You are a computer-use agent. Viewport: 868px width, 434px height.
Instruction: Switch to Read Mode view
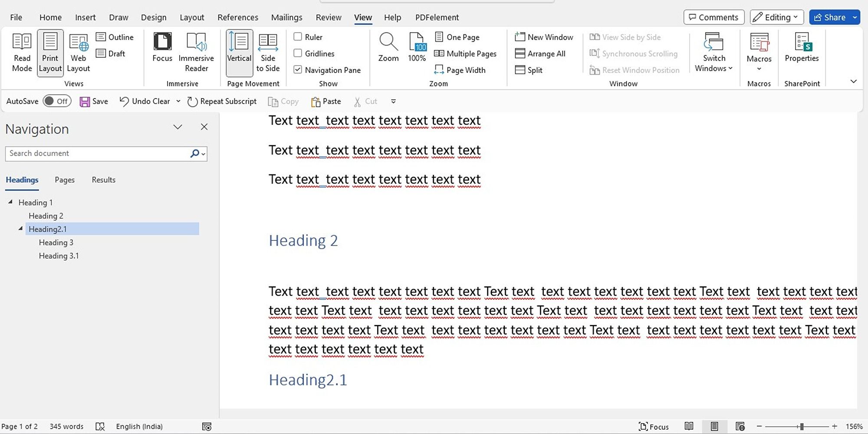coord(22,53)
